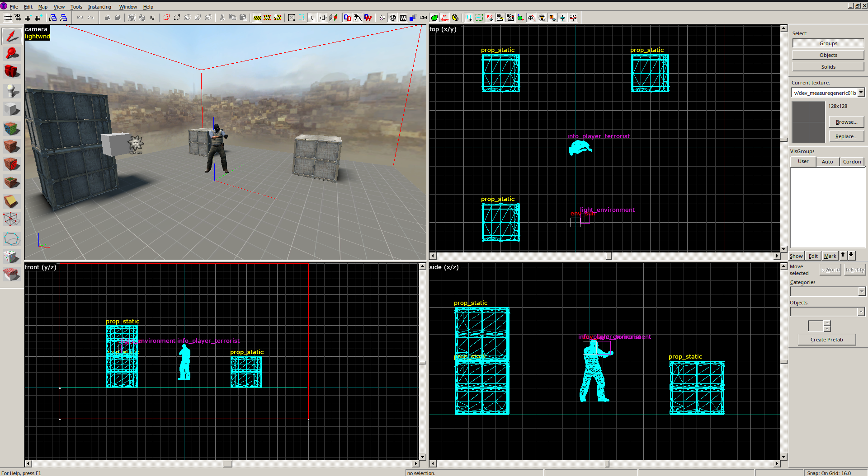Increase grid size with larger grid icon

coord(38,18)
